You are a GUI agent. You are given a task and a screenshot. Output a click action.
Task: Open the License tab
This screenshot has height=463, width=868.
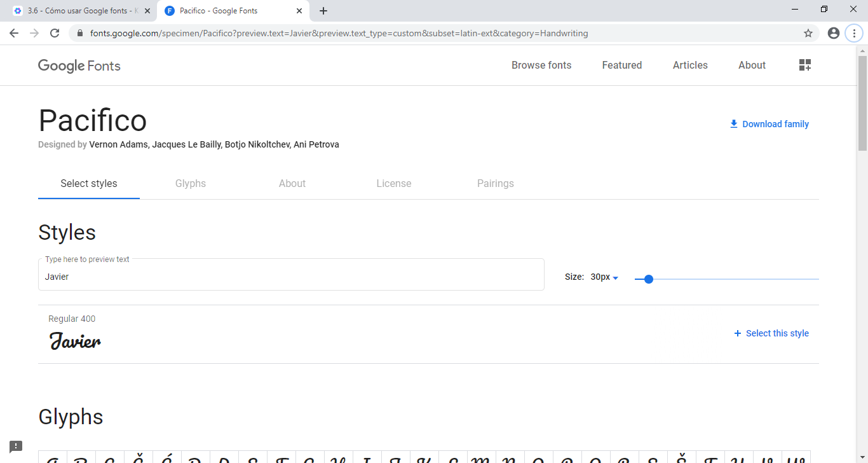coord(394,183)
